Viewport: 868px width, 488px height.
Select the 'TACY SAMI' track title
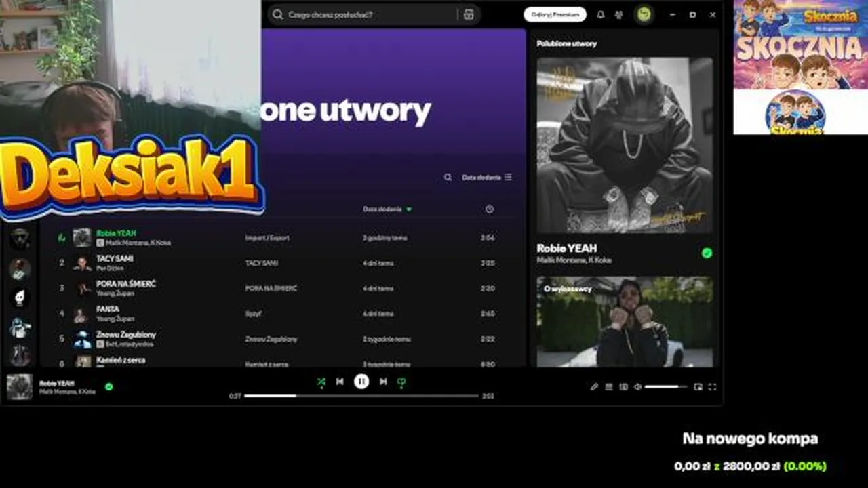[115, 258]
